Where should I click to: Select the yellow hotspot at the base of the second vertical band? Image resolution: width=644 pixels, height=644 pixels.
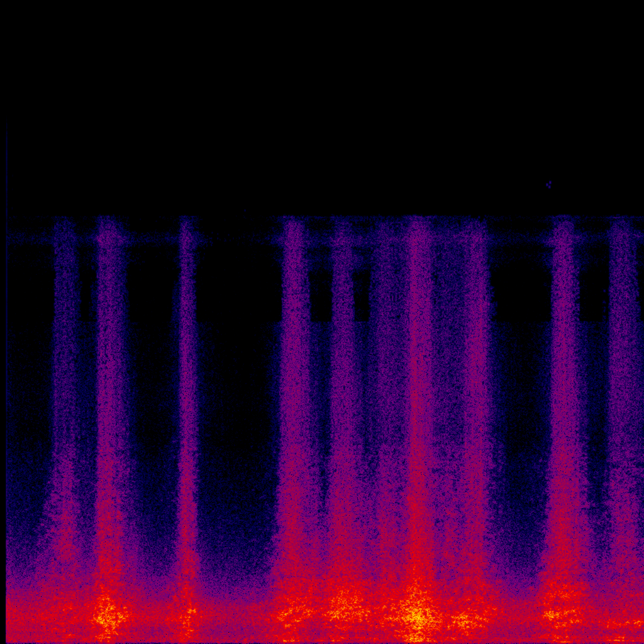(x=107, y=616)
